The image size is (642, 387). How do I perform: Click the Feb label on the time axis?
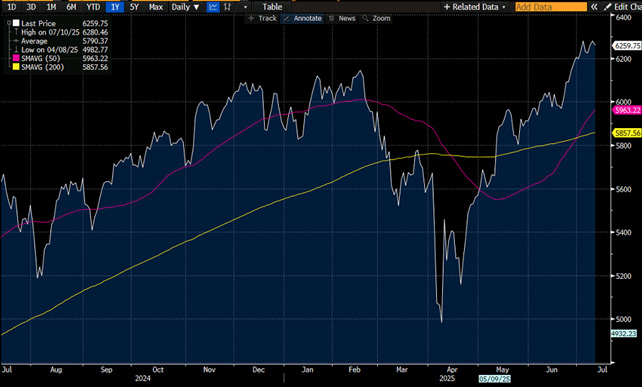[x=354, y=369]
